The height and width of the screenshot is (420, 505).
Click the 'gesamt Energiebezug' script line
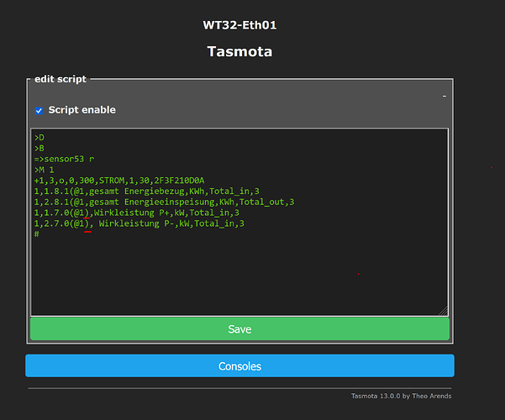coord(147,192)
